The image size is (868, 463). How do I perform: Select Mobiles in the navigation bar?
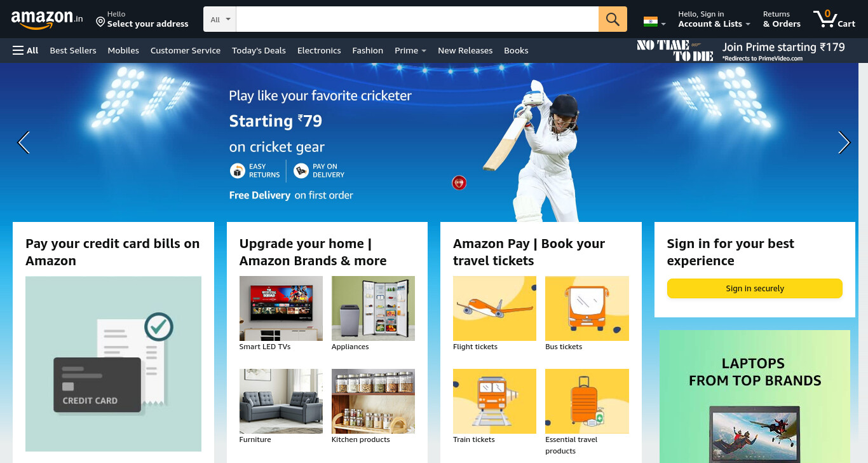coord(123,50)
